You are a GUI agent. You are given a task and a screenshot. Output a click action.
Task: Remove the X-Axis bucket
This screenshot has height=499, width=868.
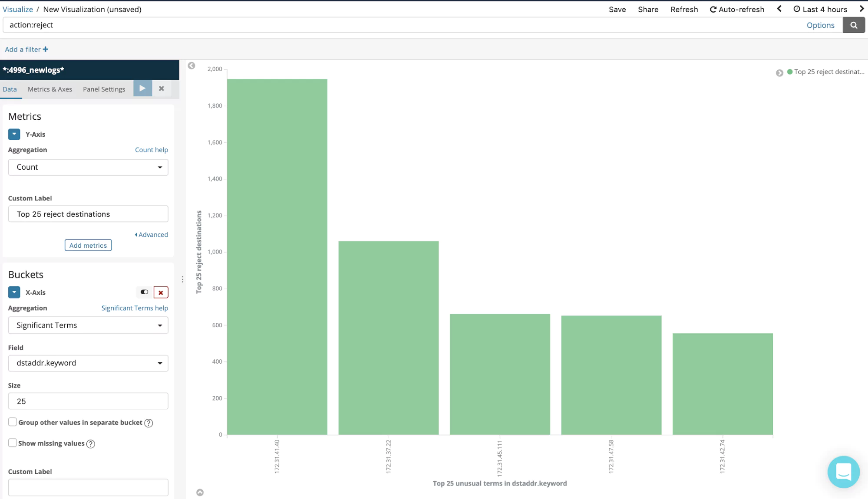[161, 292]
